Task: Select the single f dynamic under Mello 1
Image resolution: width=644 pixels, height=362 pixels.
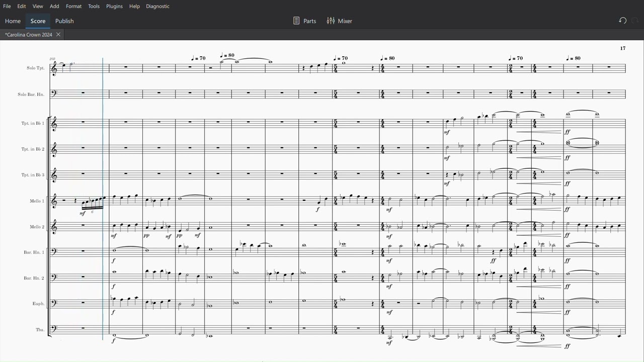Action: pos(318,209)
